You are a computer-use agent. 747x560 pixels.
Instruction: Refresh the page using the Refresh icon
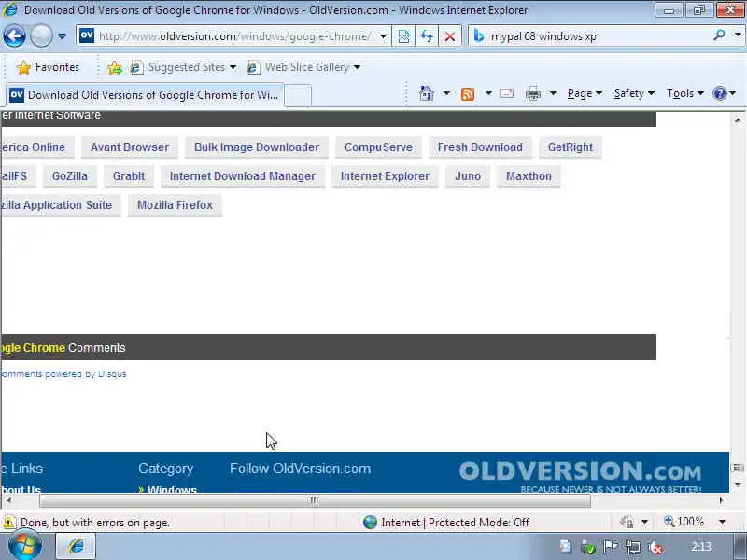tap(427, 36)
